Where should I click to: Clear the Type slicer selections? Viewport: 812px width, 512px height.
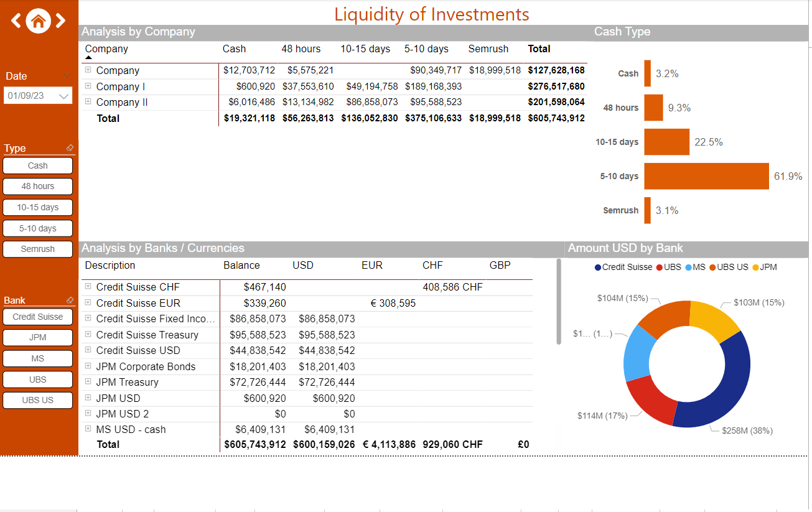pyautogui.click(x=70, y=148)
